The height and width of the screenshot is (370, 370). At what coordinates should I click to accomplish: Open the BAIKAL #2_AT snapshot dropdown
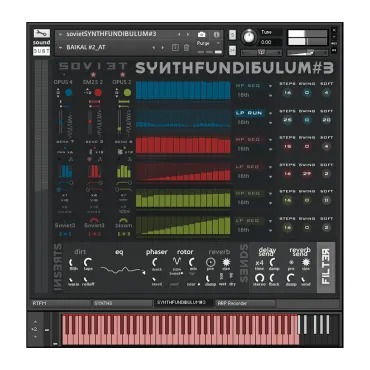coord(60,48)
